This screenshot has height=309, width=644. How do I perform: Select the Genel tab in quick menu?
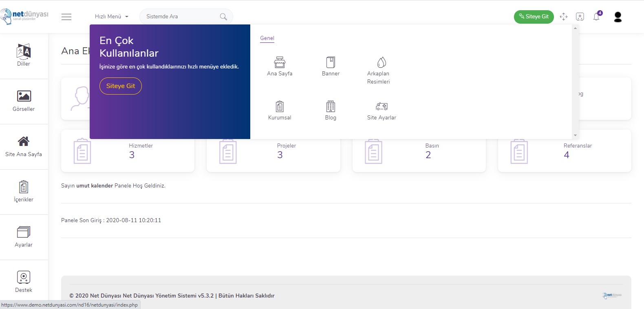(267, 38)
